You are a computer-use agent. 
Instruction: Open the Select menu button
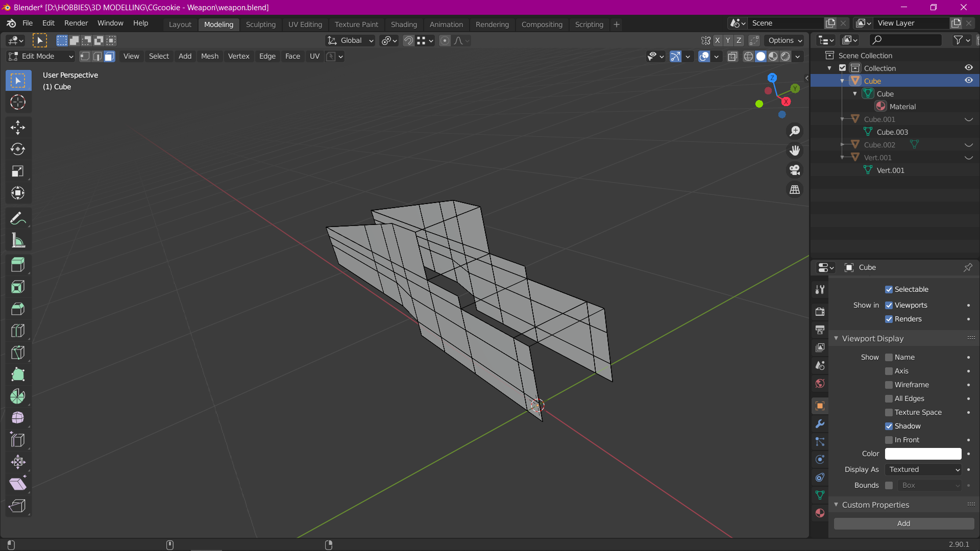click(x=159, y=57)
